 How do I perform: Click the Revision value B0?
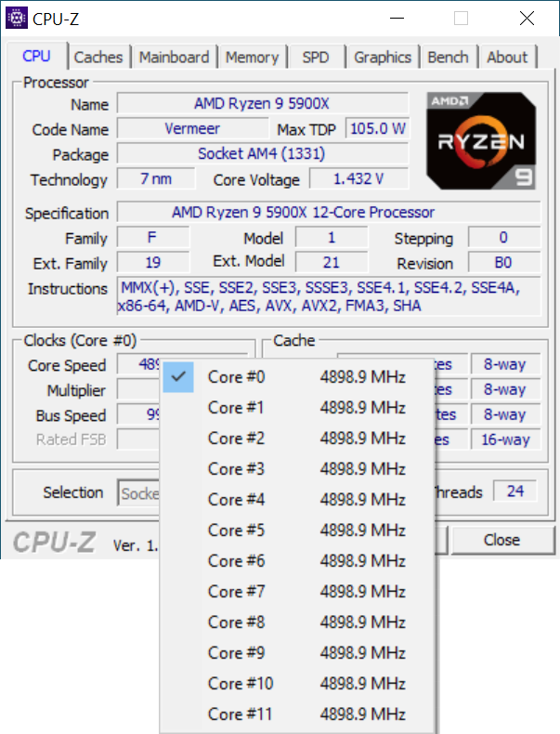(504, 263)
